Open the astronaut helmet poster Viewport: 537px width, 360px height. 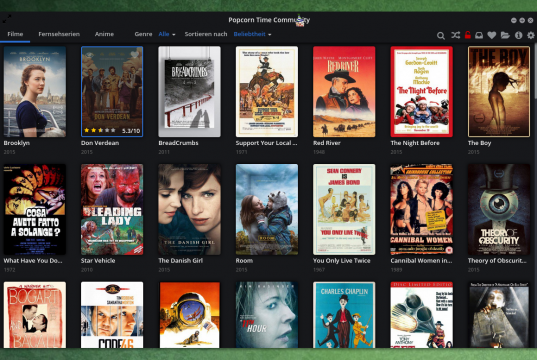point(189,315)
